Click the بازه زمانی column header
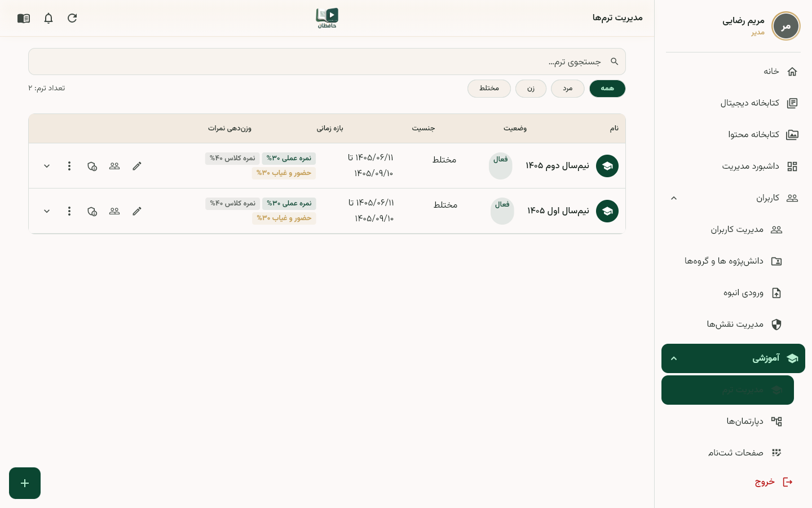Image resolution: width=812 pixels, height=508 pixels. pyautogui.click(x=330, y=129)
